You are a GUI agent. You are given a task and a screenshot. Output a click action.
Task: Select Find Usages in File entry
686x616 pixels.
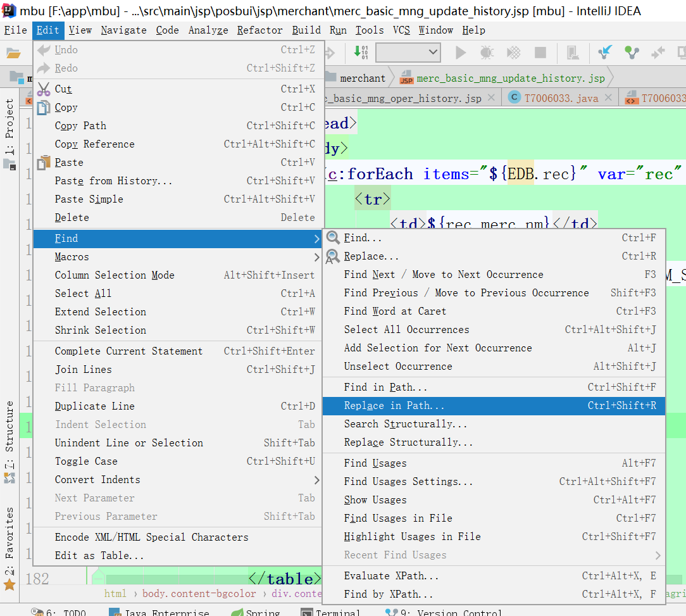(494, 519)
